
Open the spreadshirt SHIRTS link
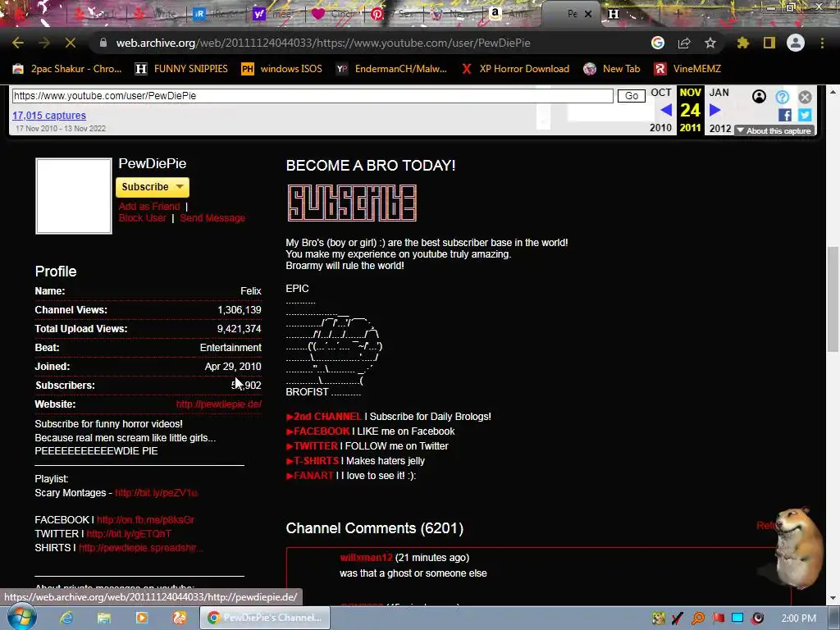[141, 547]
